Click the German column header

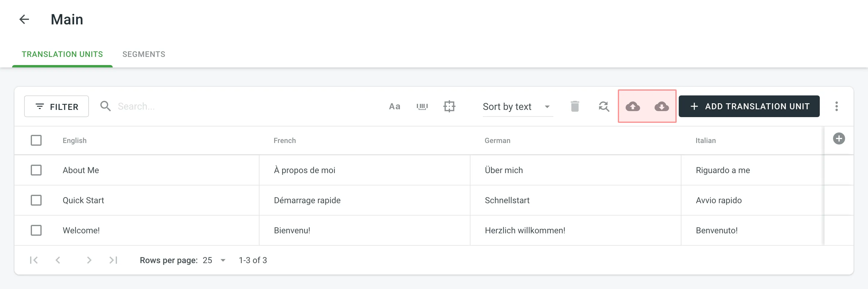pos(497,141)
